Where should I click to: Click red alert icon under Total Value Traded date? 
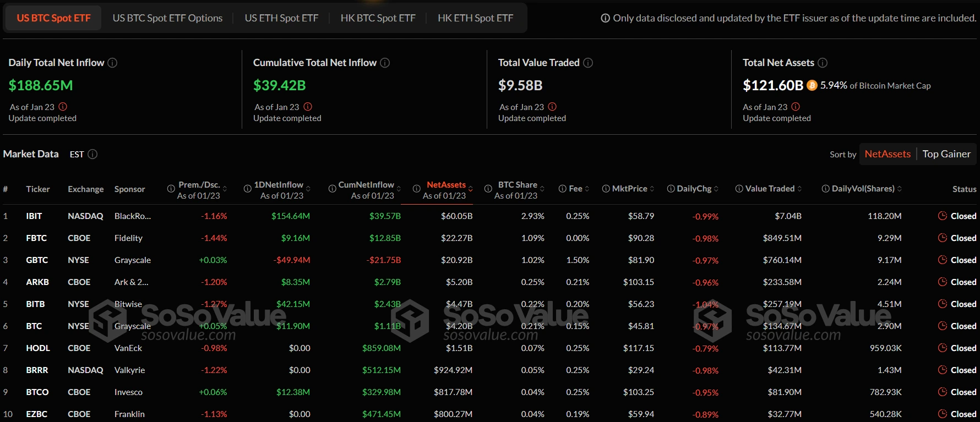(552, 107)
